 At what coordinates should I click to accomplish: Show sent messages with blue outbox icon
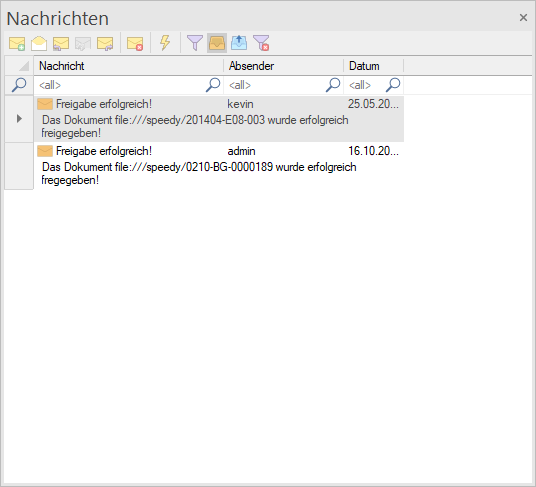239,43
